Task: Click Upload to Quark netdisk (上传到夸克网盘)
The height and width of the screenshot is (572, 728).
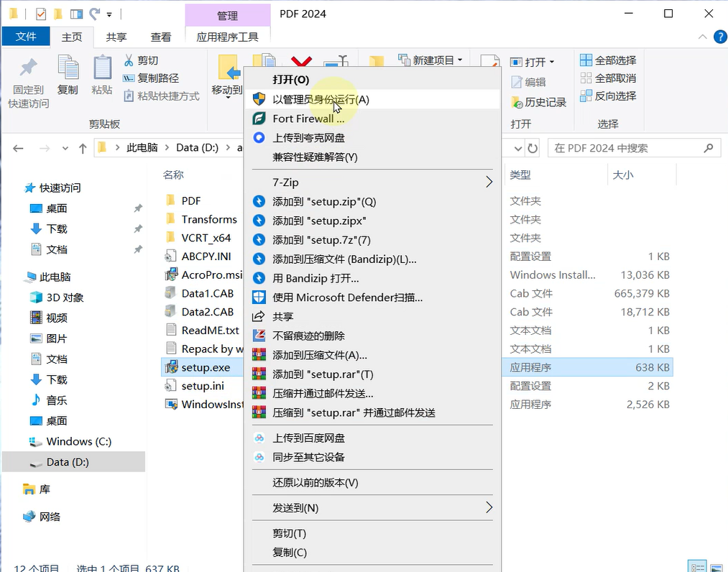Action: tap(372, 138)
